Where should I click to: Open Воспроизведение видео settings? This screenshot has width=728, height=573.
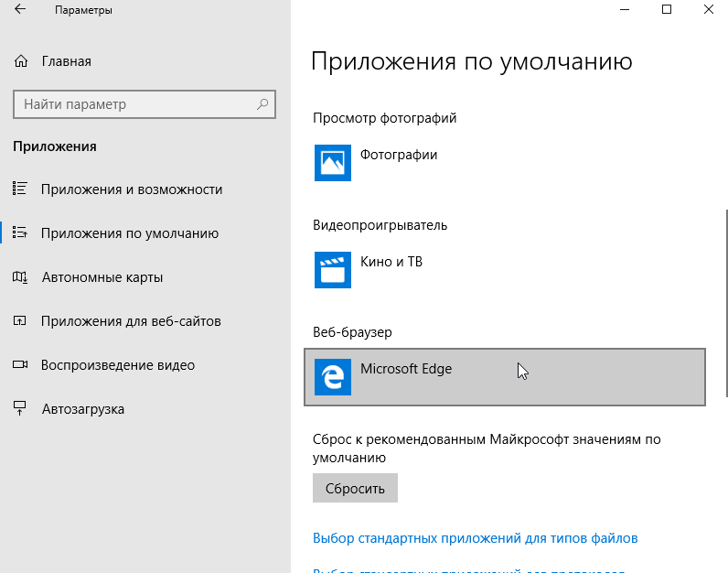(x=118, y=365)
